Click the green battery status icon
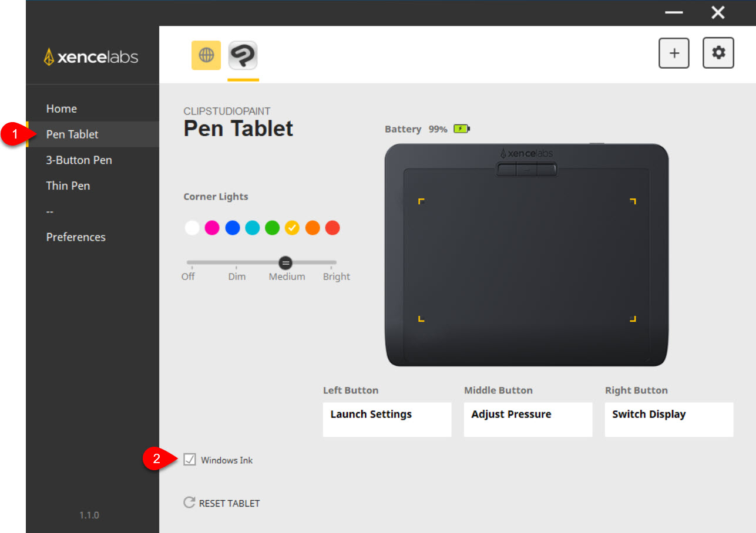This screenshot has width=756, height=533. click(462, 129)
